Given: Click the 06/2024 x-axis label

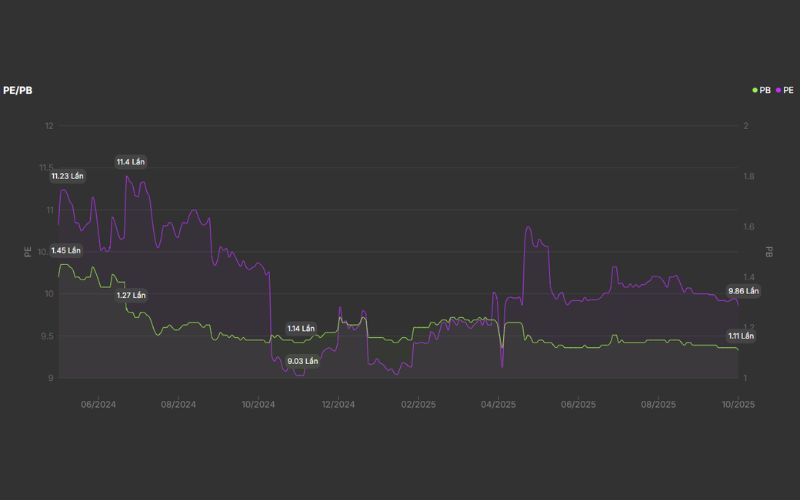Looking at the screenshot, I should click(98, 405).
